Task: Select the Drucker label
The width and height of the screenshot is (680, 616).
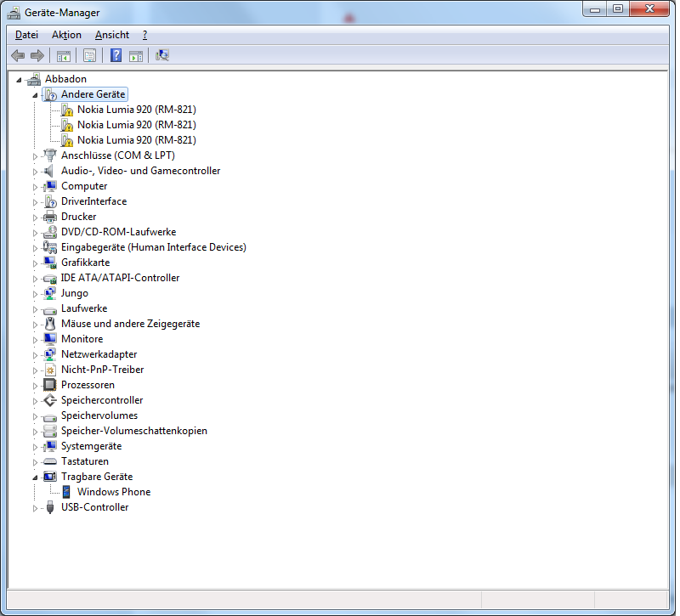Action: coord(78,217)
